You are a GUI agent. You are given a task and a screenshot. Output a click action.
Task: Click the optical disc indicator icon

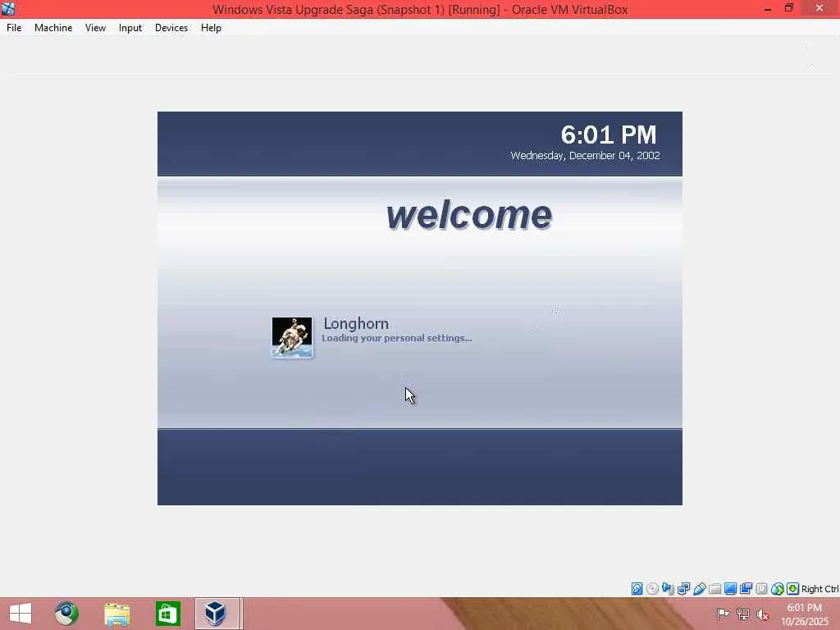pos(652,589)
